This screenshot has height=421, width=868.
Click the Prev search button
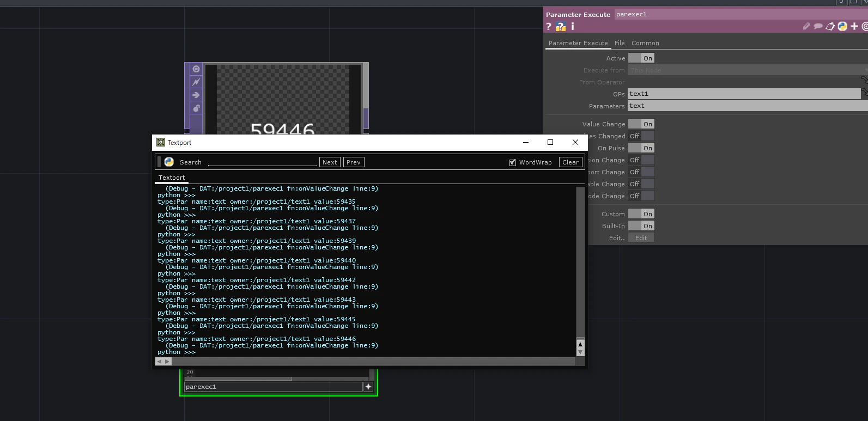coord(354,162)
